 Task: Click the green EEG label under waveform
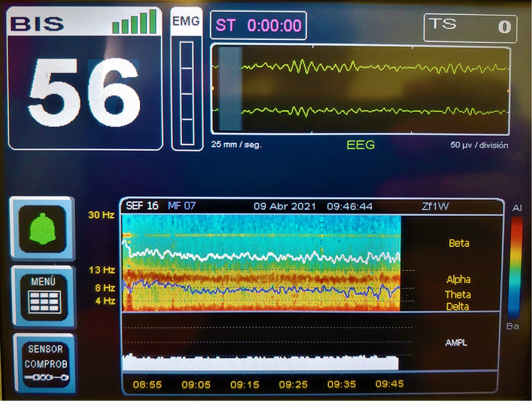(x=360, y=145)
